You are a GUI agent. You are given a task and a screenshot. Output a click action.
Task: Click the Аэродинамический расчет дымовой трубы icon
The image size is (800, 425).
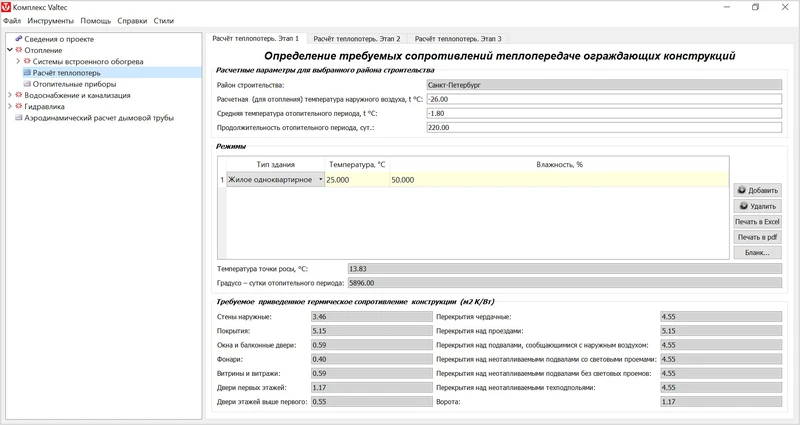[x=18, y=117]
